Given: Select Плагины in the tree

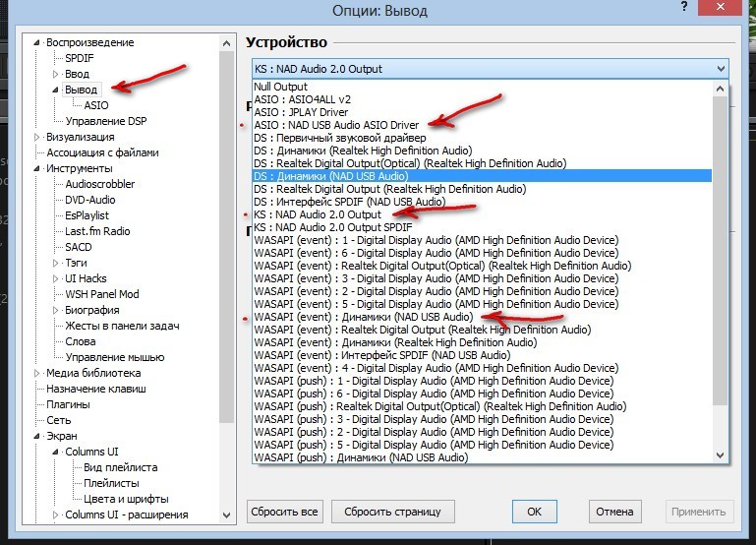Looking at the screenshot, I should tap(68, 404).
